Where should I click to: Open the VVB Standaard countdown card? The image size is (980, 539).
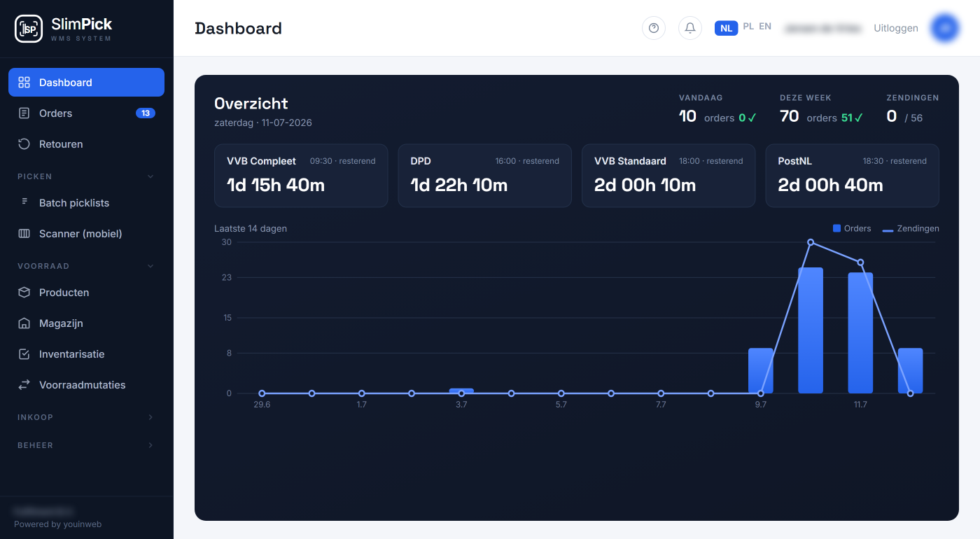668,176
